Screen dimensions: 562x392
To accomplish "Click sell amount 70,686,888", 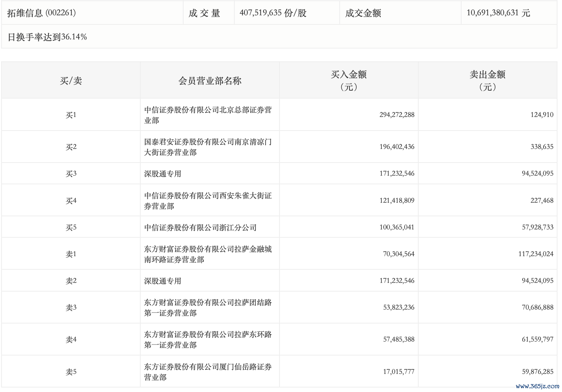I will (x=538, y=307).
